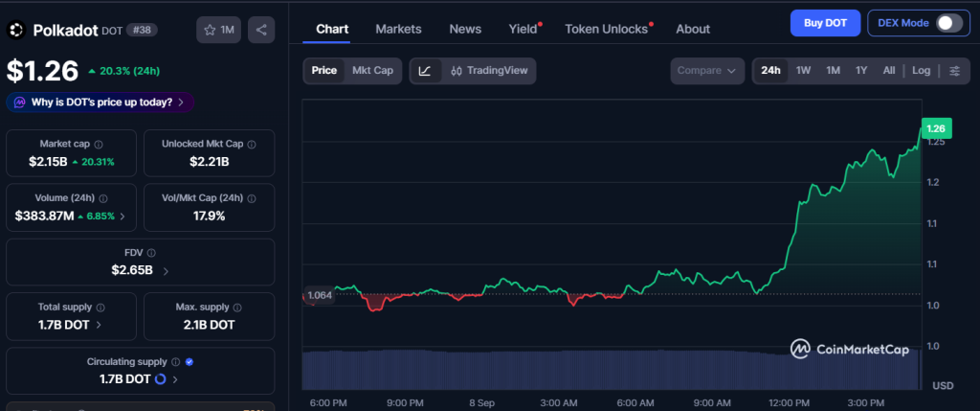This screenshot has width=980, height=411.
Task: Select the 24h time range
Action: click(770, 71)
